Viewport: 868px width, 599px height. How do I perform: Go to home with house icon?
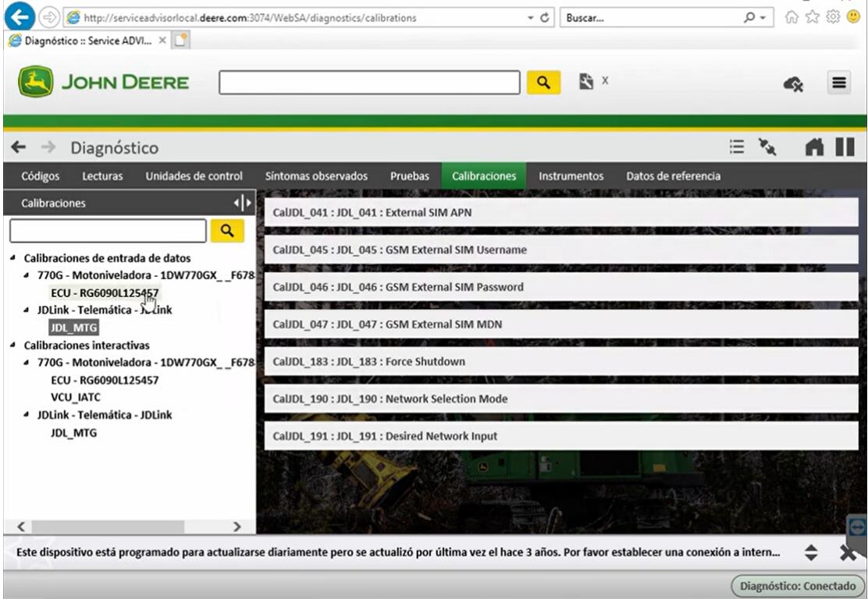(813, 147)
